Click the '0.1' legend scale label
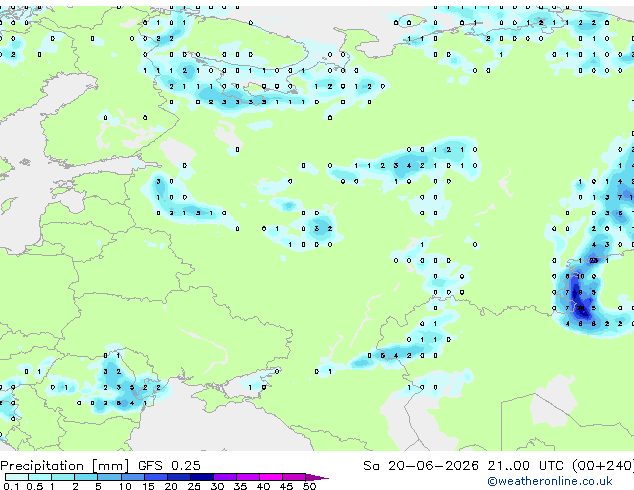The image size is (634, 490). point(11,486)
